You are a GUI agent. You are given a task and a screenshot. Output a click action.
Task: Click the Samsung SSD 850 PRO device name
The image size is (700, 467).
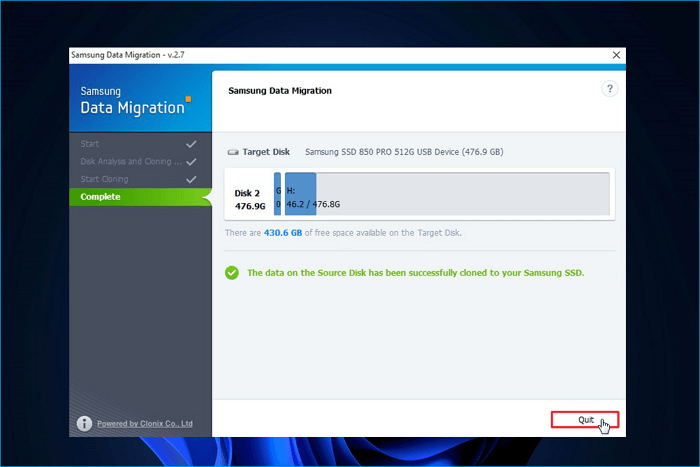404,152
